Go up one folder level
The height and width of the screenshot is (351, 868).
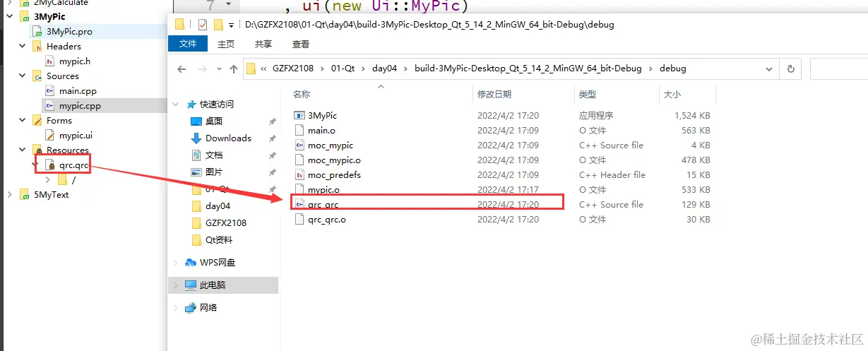point(234,69)
